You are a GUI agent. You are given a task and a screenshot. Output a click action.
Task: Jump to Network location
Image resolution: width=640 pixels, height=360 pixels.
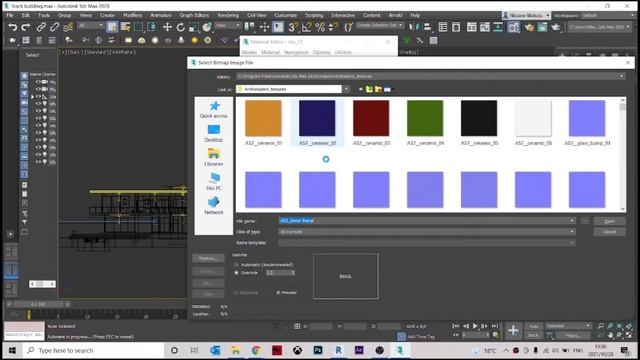pyautogui.click(x=213, y=206)
